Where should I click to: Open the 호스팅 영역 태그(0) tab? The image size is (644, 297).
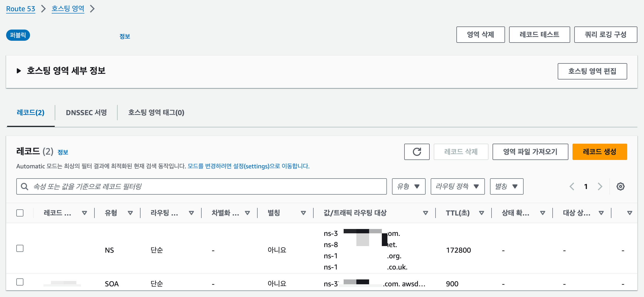(156, 113)
